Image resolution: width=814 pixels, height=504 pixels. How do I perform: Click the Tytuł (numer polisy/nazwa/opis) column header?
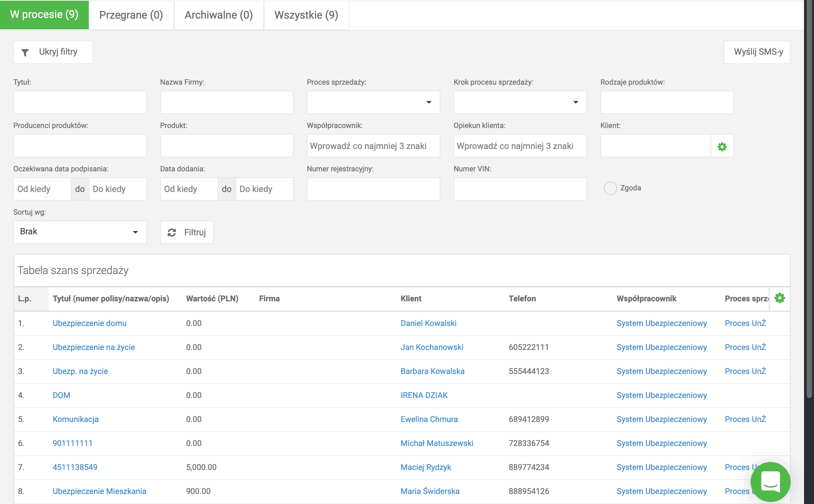(x=111, y=299)
